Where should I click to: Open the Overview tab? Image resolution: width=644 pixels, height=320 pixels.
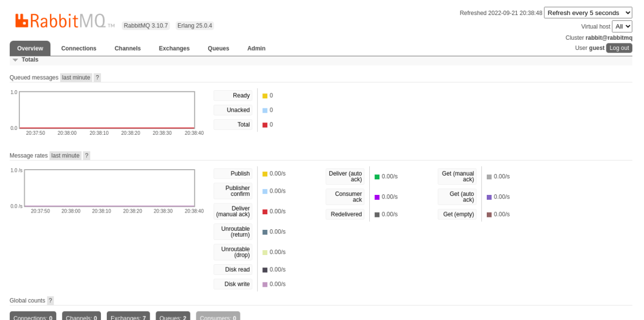coord(30,48)
